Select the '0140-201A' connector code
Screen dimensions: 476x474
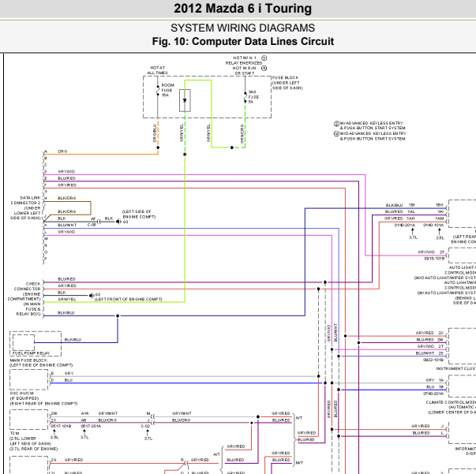[404, 225]
